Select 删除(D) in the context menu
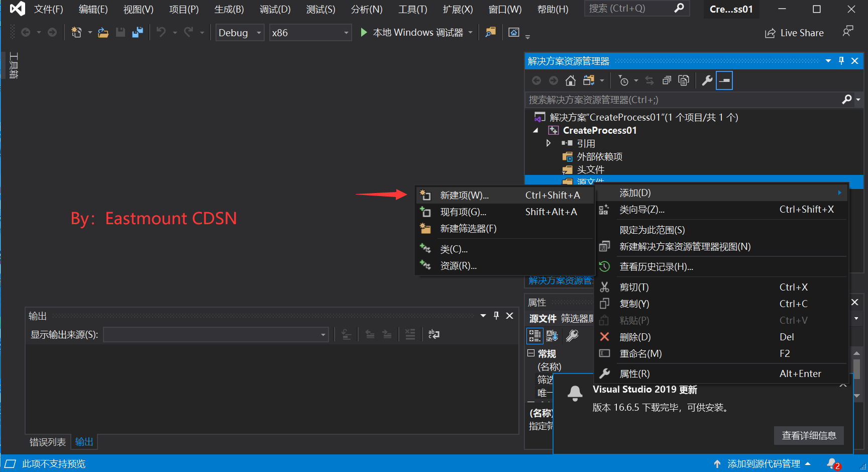 tap(721, 337)
